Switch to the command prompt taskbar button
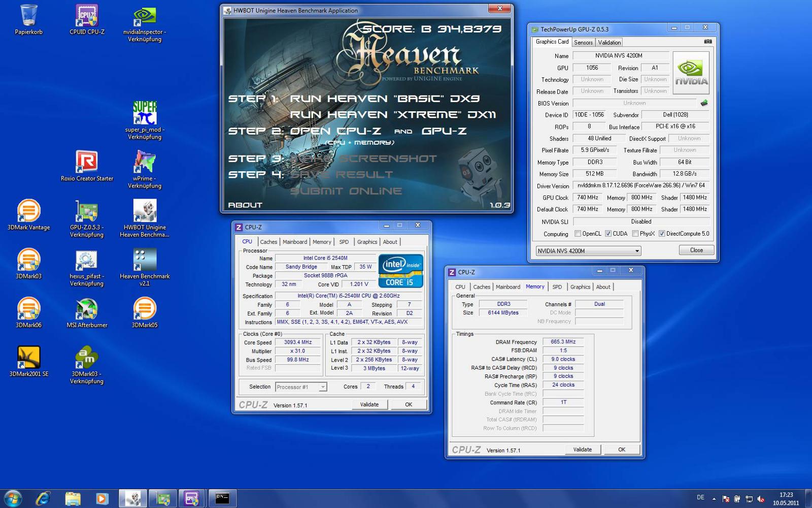Screen dimensions: 812x508 coord(222,498)
